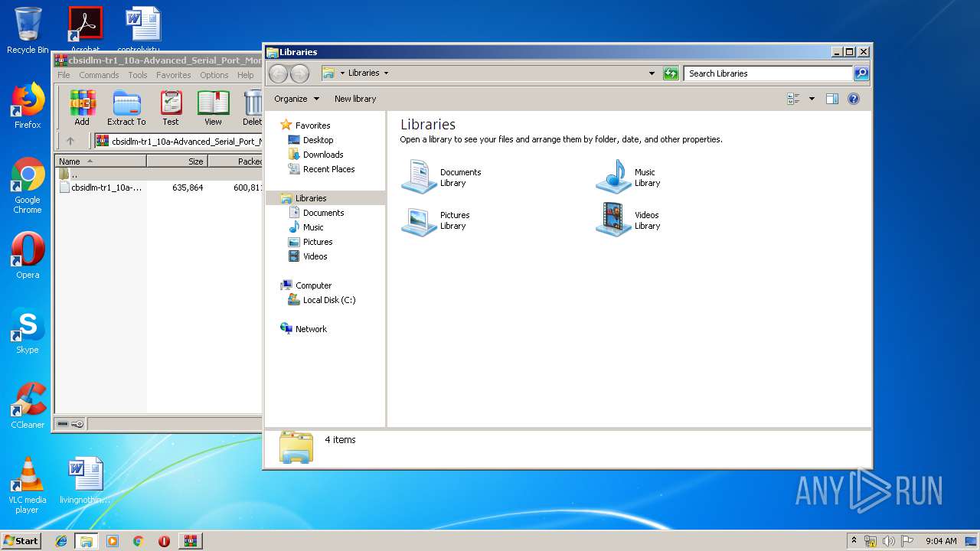The width and height of the screenshot is (980, 551).
Task: Click the Opera desktop shortcut
Action: coord(28,256)
